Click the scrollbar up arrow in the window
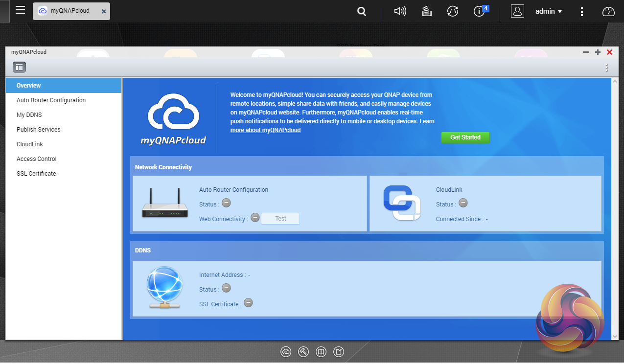 615,82
